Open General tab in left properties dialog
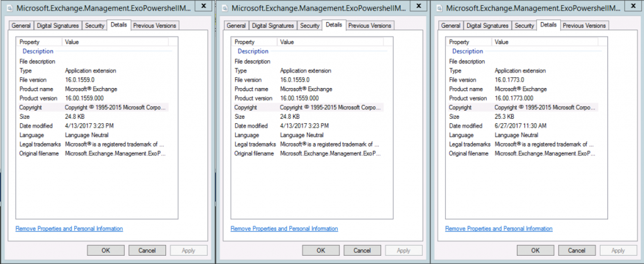The width and height of the screenshot is (644, 264). pyautogui.click(x=21, y=25)
